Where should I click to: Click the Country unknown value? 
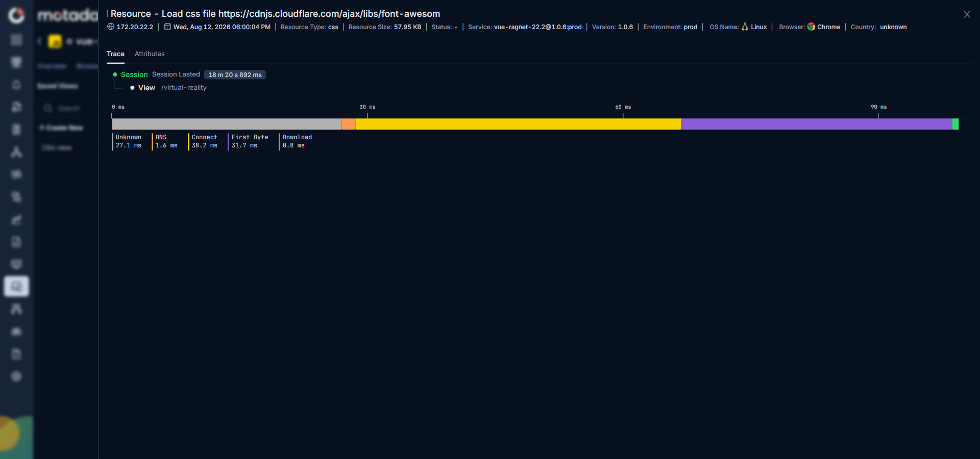[x=893, y=27]
